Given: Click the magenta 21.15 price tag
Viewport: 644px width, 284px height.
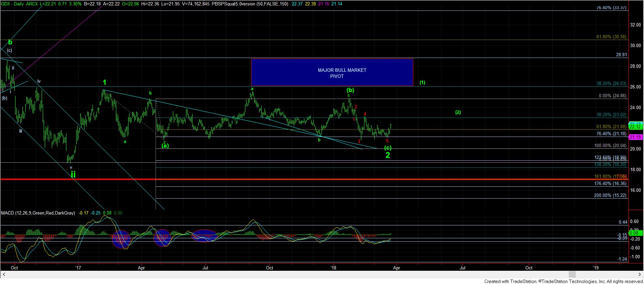Looking at the screenshot, I should (x=634, y=137).
